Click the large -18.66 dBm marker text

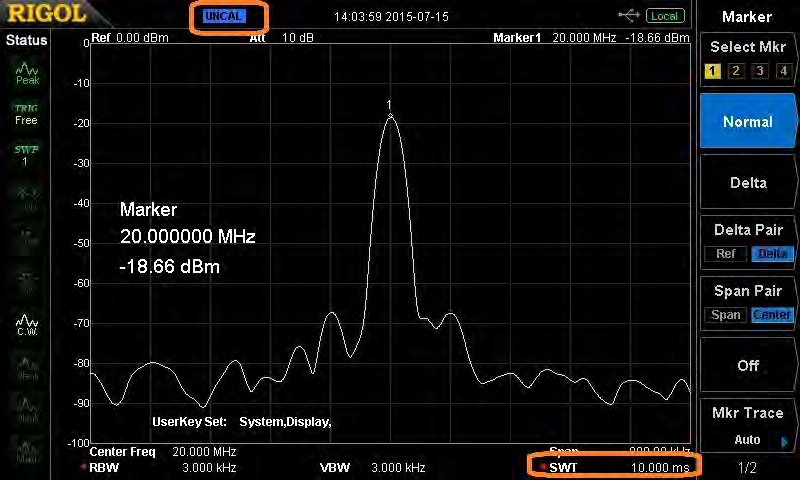point(169,266)
